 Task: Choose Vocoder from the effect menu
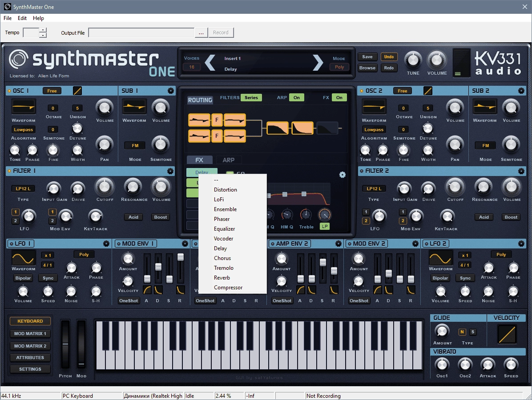pyautogui.click(x=232, y=239)
